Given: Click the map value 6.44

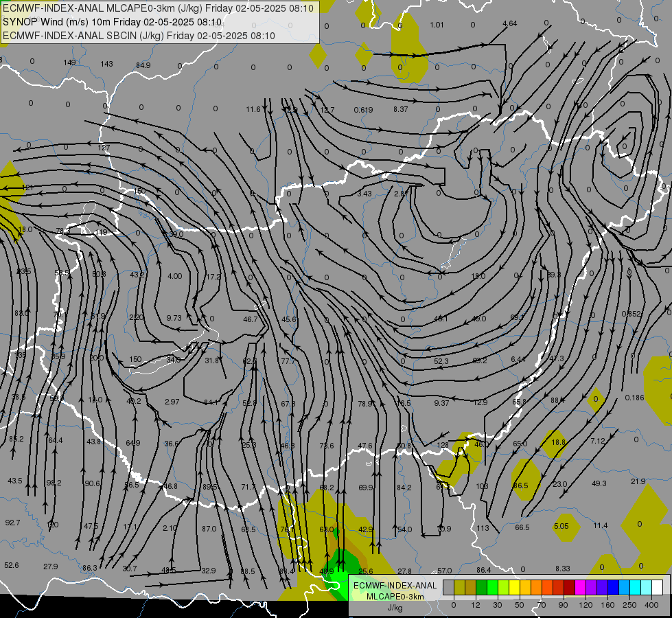Looking at the screenshot, I should click(518, 359).
